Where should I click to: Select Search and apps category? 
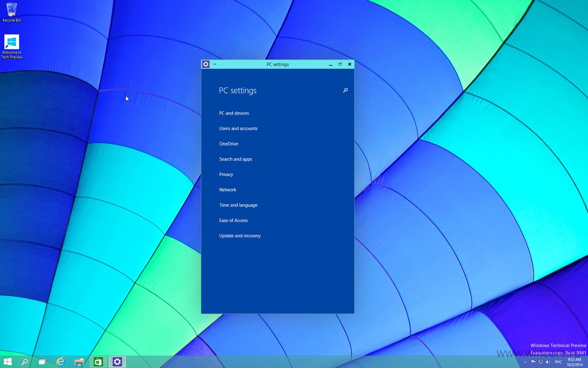235,159
